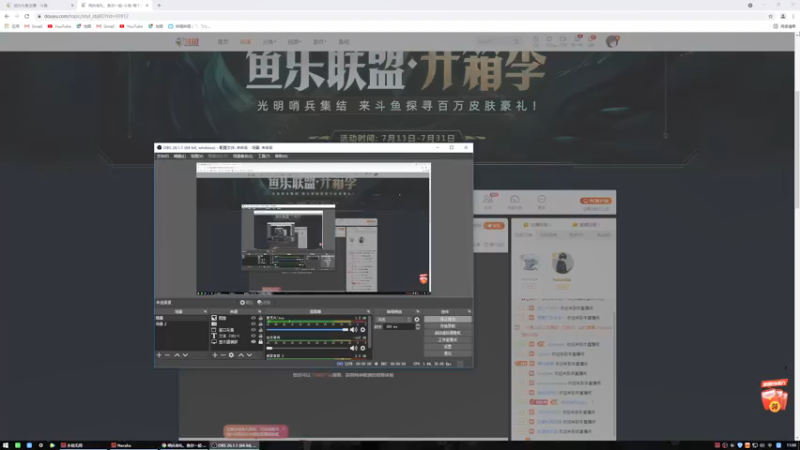The width and height of the screenshot is (800, 450).
Task: Open floating red envelope icon at page right
Action: tap(774, 396)
